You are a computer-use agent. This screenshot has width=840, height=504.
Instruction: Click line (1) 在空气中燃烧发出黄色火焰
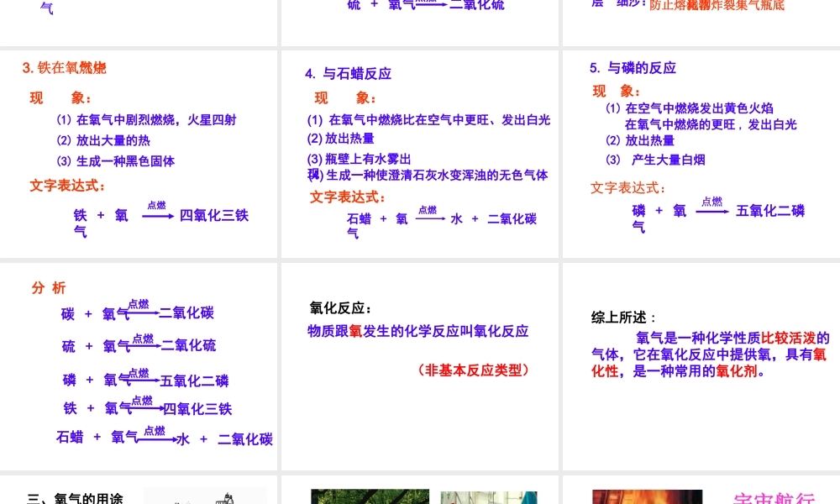pos(690,108)
